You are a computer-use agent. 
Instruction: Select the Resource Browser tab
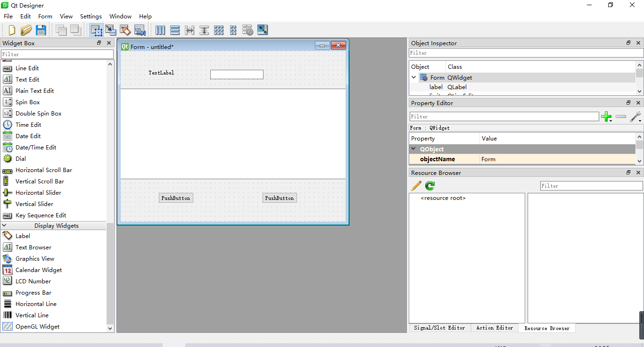[547, 328]
